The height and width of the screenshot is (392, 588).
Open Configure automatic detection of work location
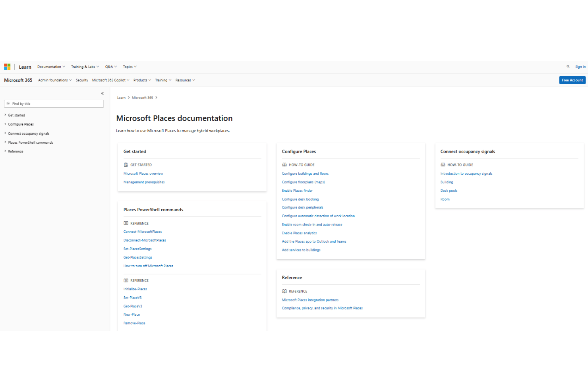tap(318, 216)
